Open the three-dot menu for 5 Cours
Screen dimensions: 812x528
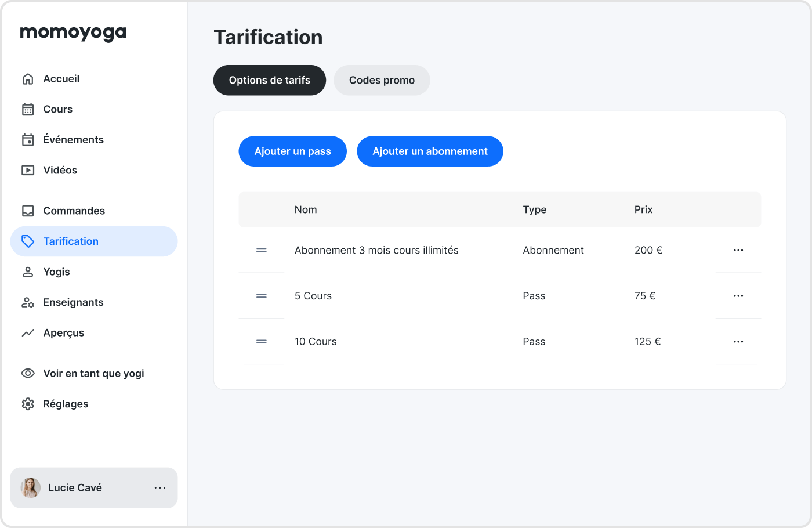tap(738, 296)
